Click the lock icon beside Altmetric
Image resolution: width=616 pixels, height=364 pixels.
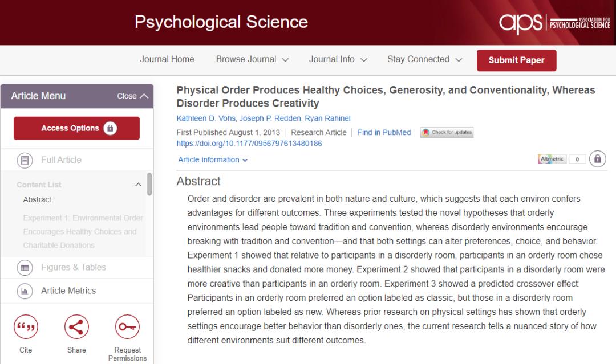point(597,159)
